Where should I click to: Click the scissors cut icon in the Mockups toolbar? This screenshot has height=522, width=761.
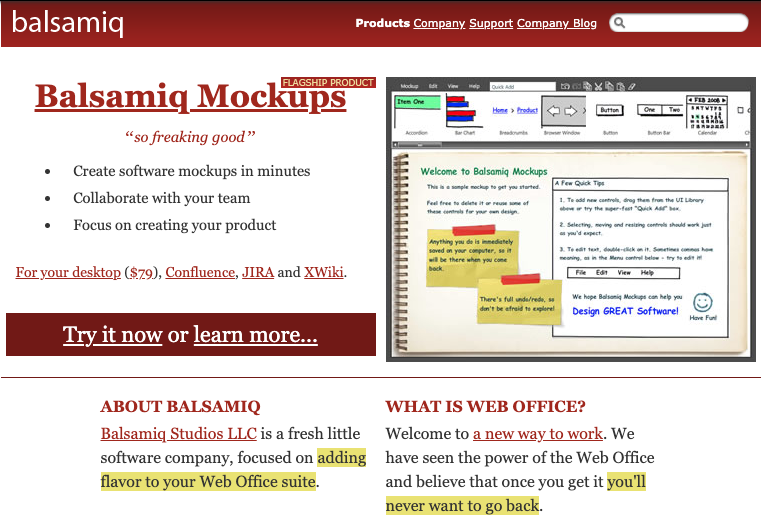tap(598, 86)
